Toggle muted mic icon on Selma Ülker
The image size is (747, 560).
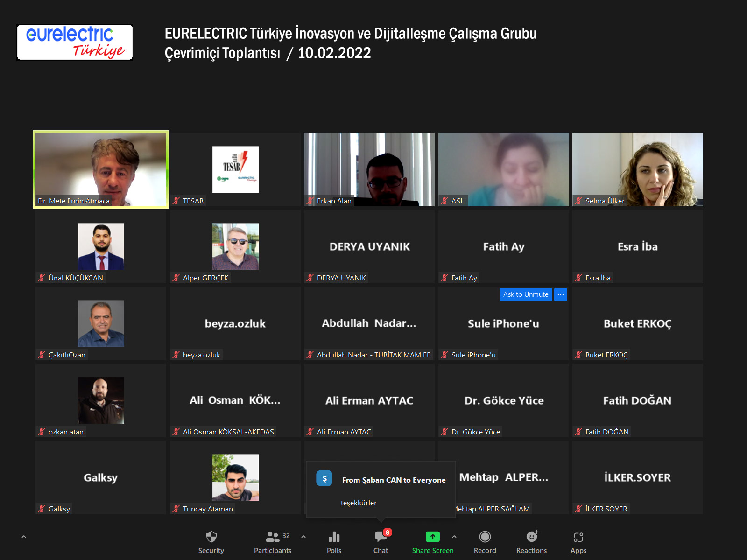pyautogui.click(x=579, y=201)
